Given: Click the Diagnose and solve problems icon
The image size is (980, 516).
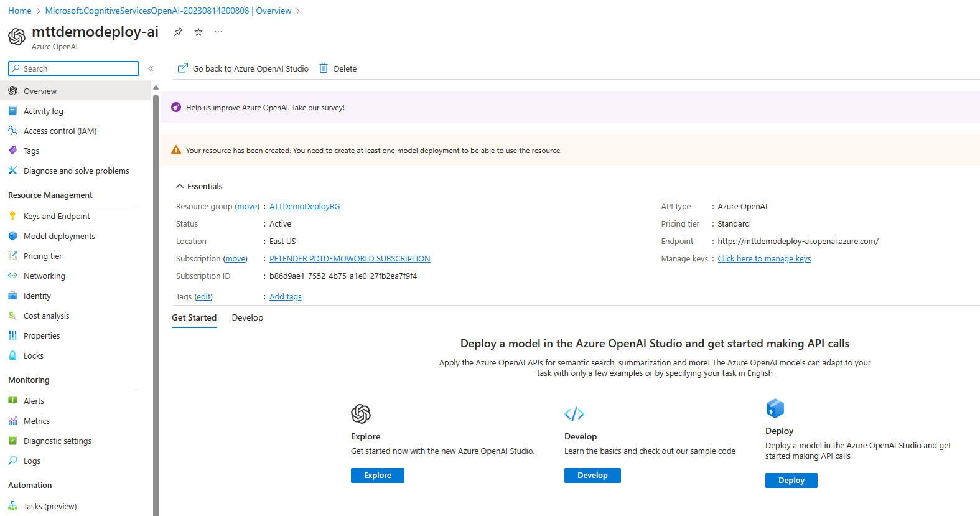Looking at the screenshot, I should coord(12,171).
